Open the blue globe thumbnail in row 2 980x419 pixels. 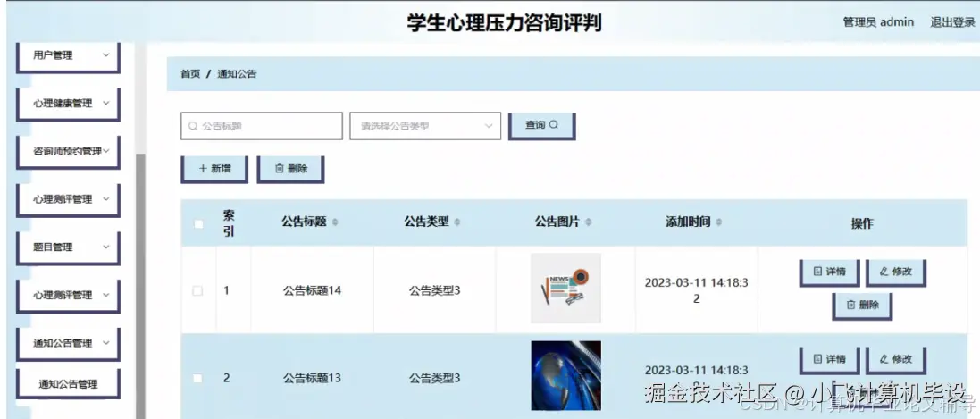[565, 376]
